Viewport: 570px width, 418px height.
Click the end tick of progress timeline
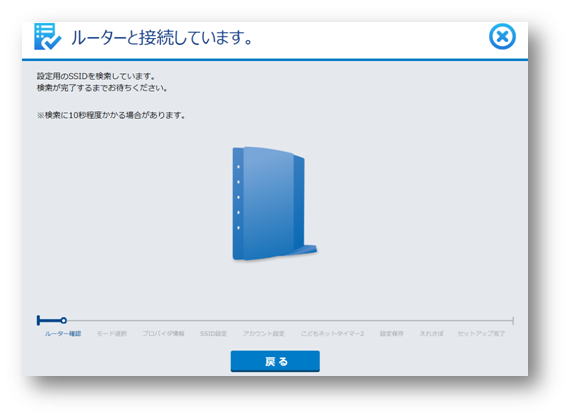513,320
